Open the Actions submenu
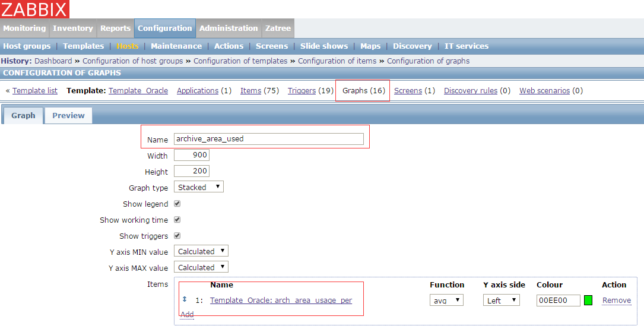 229,46
